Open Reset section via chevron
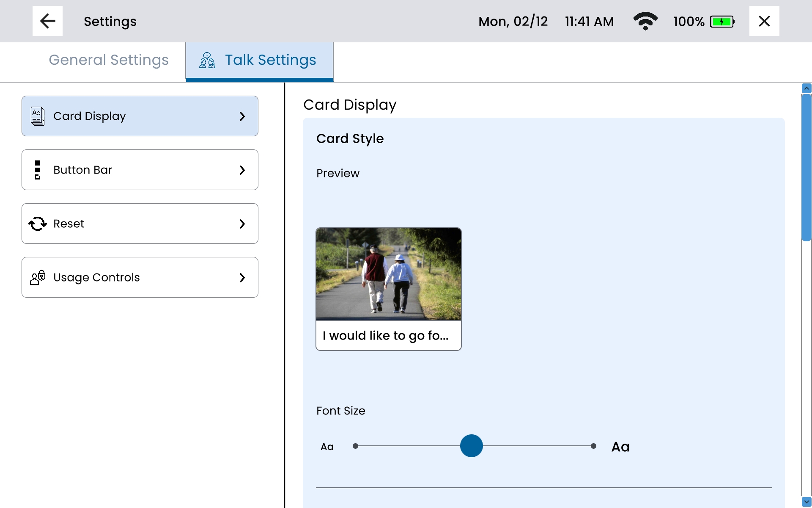The height and width of the screenshot is (508, 812). click(x=242, y=224)
